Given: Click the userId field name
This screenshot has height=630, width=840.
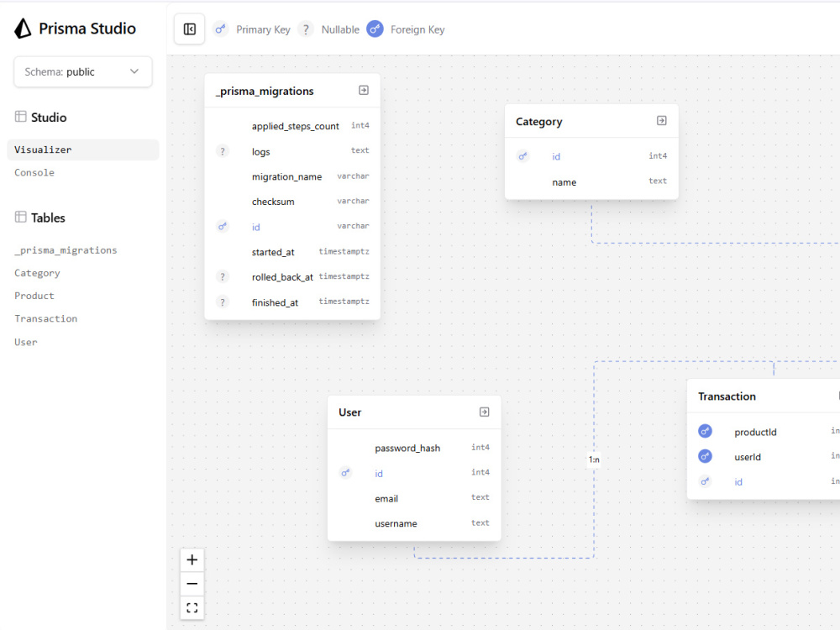Looking at the screenshot, I should [x=748, y=457].
